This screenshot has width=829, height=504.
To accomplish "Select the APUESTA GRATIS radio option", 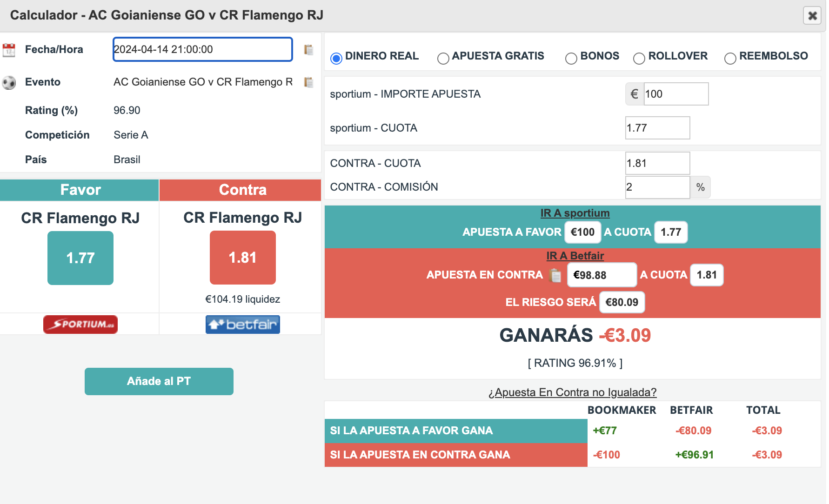I will (443, 58).
